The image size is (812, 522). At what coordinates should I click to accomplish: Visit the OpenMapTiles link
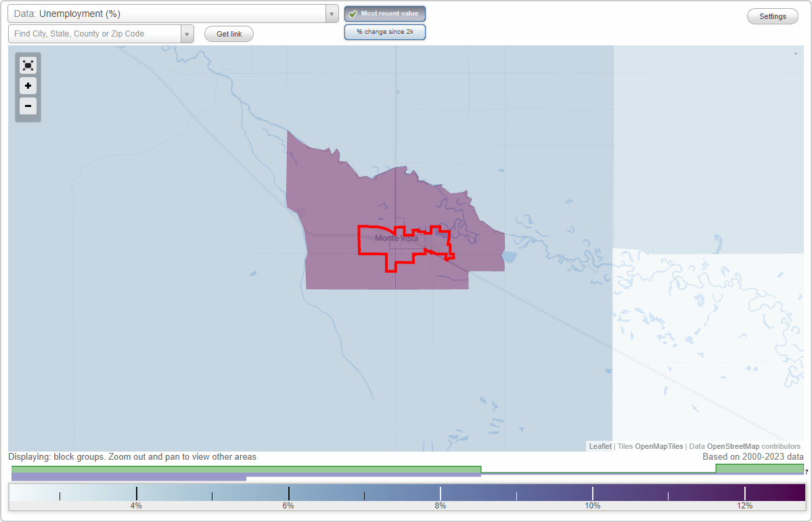658,446
